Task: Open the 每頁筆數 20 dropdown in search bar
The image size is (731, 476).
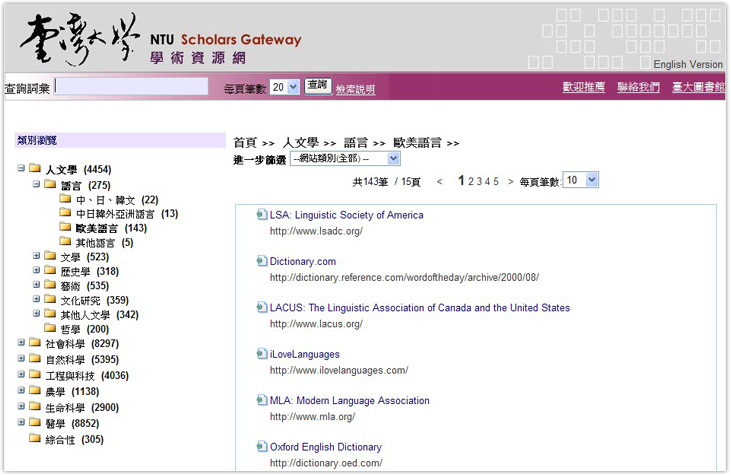Action: coord(284,87)
